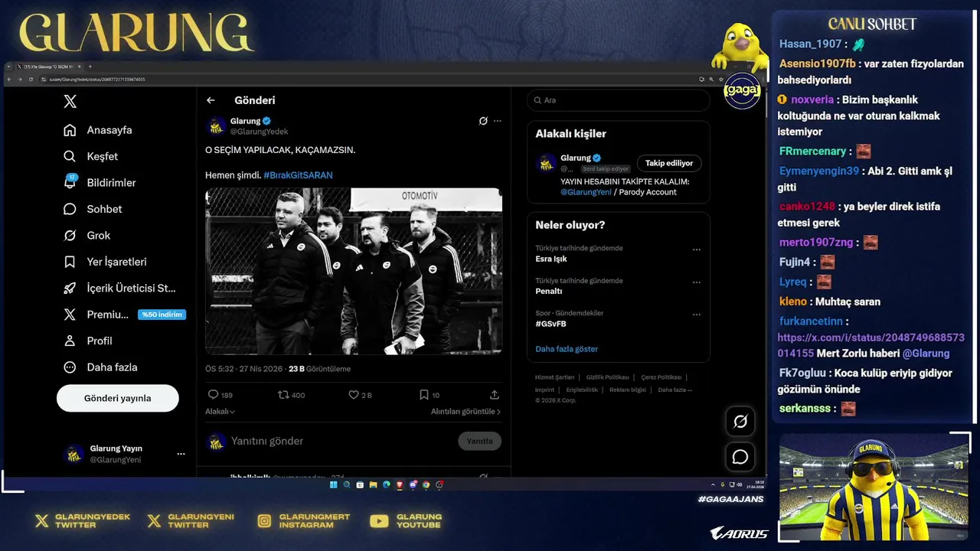Screen dimensions: 980x551
Task: Click the #BırakGitSARAN hashtag
Action: coord(298,175)
